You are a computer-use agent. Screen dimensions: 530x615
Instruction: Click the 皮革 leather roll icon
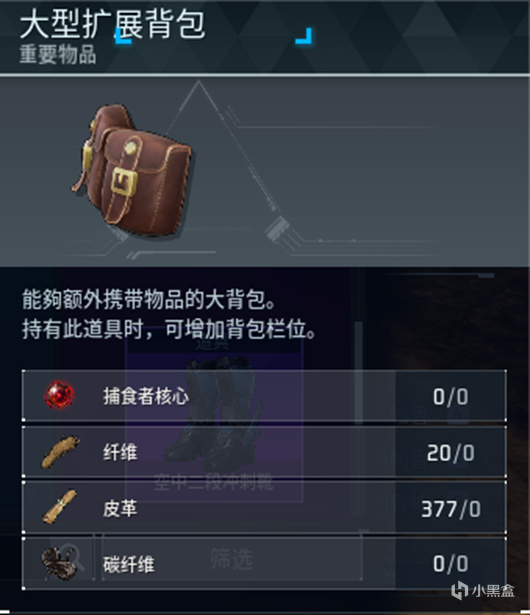click(59, 507)
